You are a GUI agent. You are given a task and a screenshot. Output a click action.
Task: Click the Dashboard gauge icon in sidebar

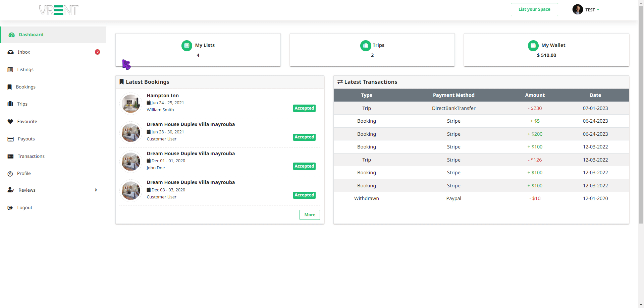[x=12, y=35]
